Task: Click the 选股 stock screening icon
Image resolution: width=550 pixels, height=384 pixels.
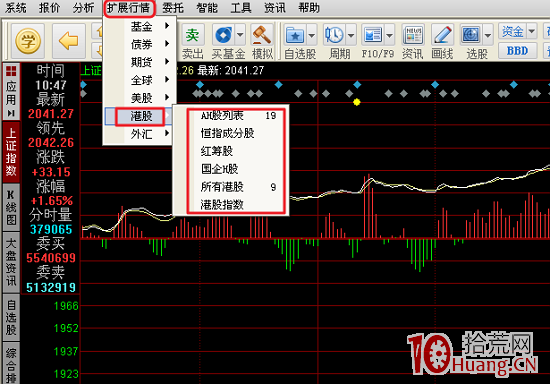Action: pyautogui.click(x=470, y=35)
